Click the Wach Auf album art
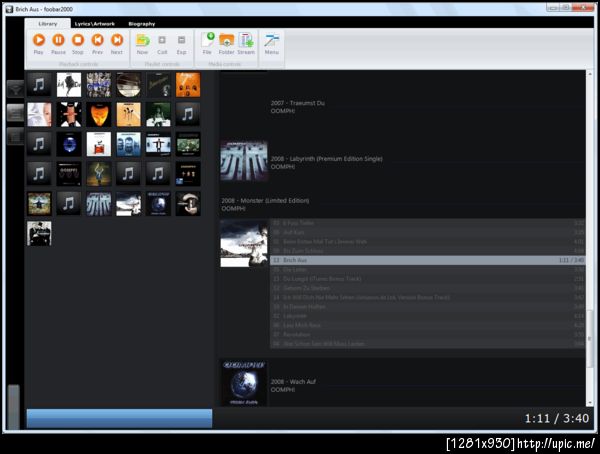The height and width of the screenshot is (454, 600). [244, 383]
